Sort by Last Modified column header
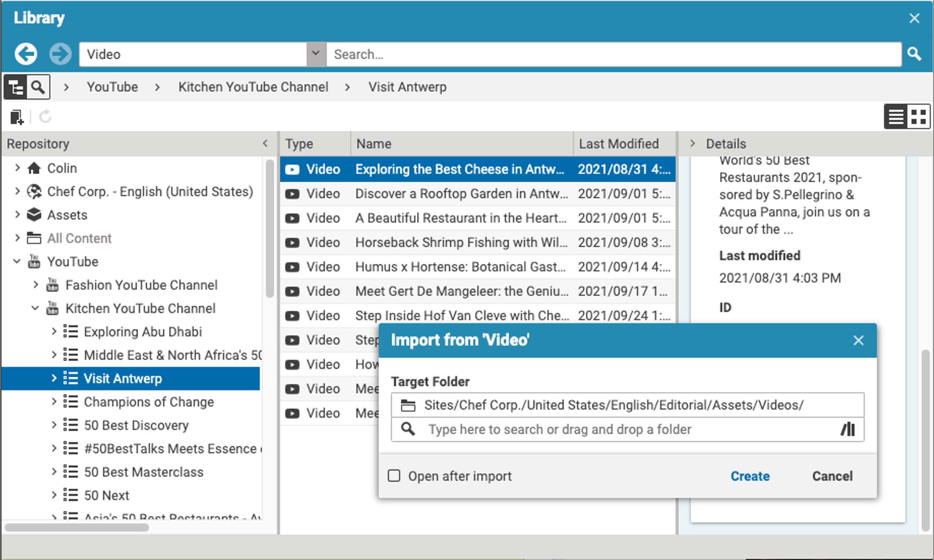Viewport: 934px width, 560px height. (x=619, y=144)
